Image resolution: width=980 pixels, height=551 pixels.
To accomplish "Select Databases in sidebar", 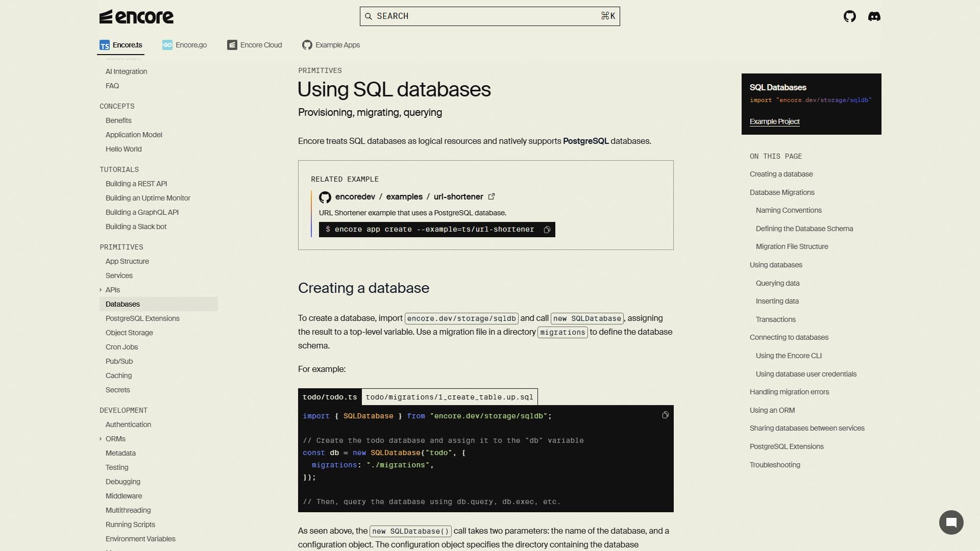I will coord(159,304).
